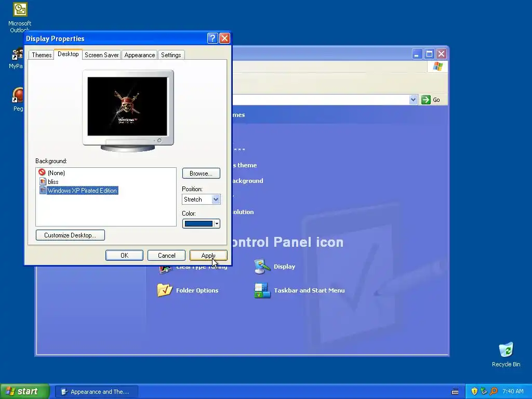The image size is (532, 399).
Task: Click the Appearance and Themes taskbar button
Action: pyautogui.click(x=96, y=392)
